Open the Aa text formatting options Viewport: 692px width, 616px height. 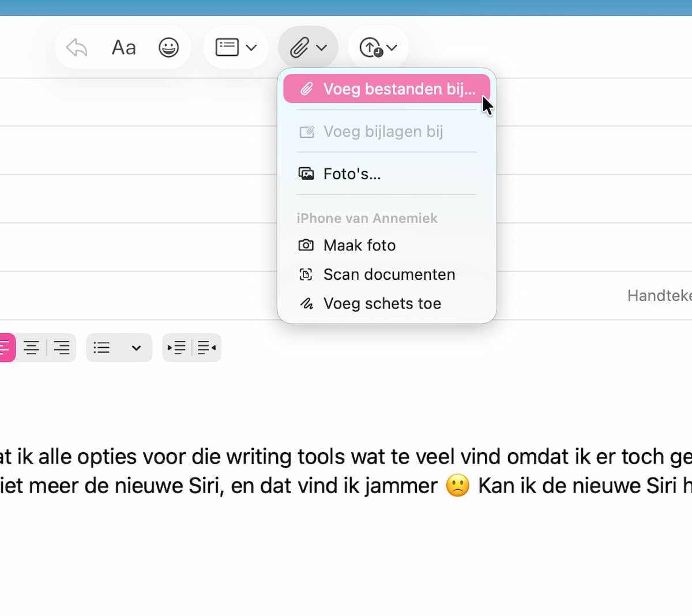coord(123,47)
